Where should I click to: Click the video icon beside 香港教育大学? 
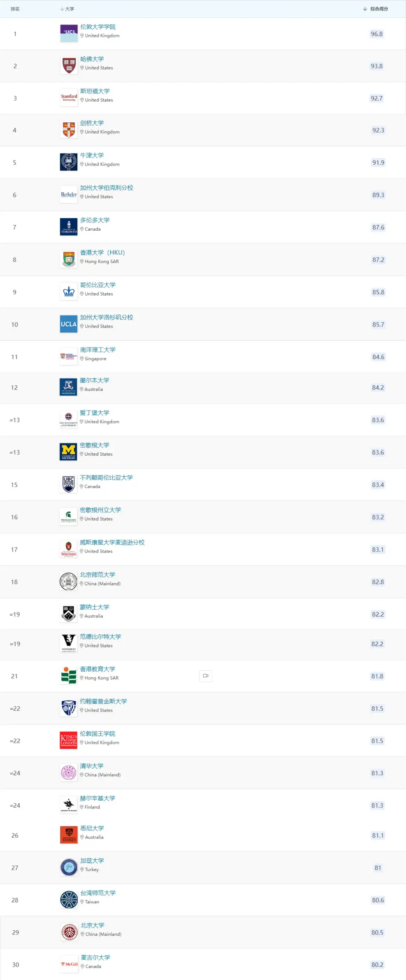tap(206, 676)
